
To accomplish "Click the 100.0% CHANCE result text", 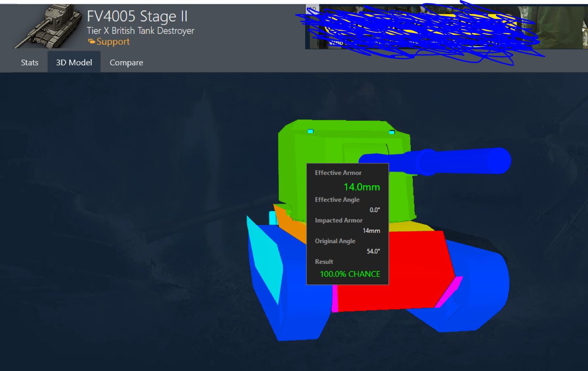I will [350, 274].
